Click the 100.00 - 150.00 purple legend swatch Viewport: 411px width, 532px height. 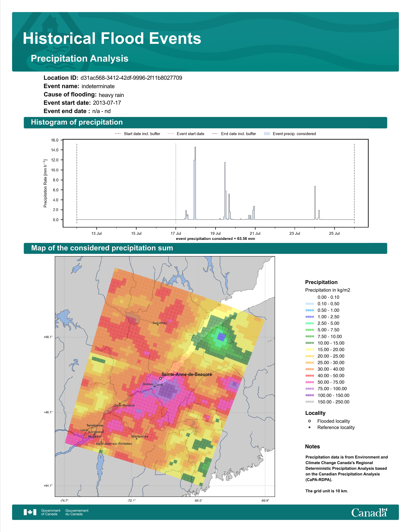[x=309, y=395]
